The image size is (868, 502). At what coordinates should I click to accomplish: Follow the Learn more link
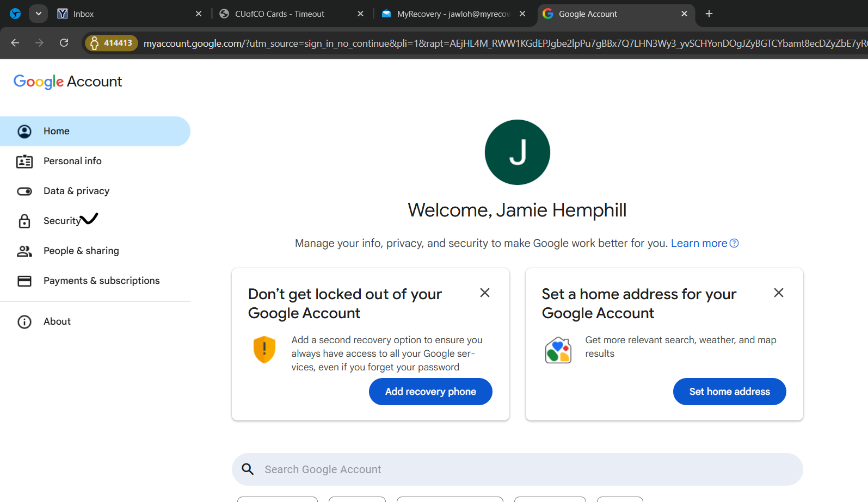[x=699, y=244]
